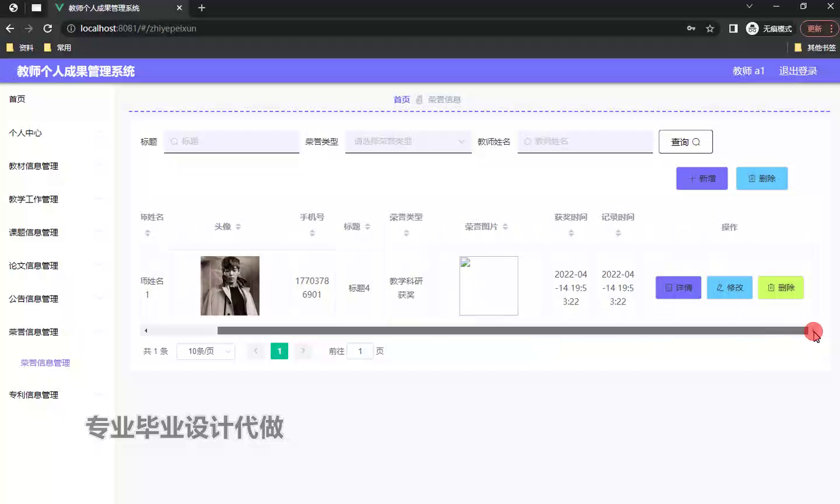The width and height of the screenshot is (840, 504).
Task: Sort by the 师姓名 column
Action: (x=148, y=233)
